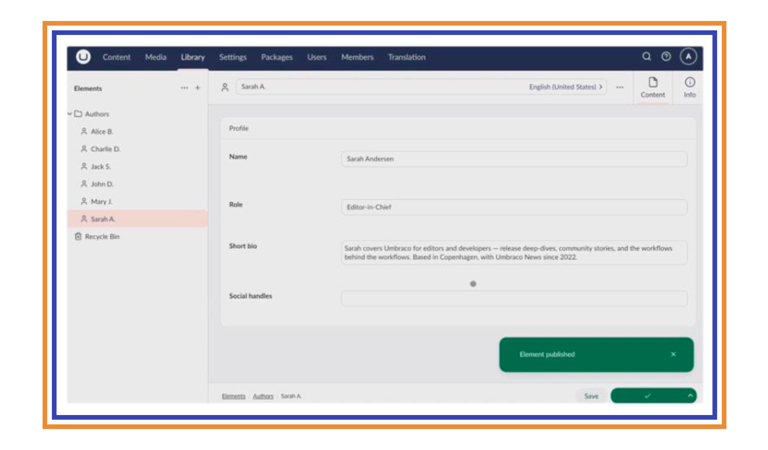This screenshot has height=450, width=768.
Task: Click the Save button
Action: pos(591,396)
